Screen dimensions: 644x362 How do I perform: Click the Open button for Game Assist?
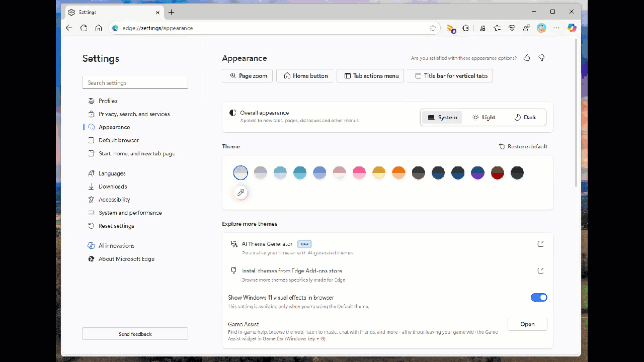(527, 324)
